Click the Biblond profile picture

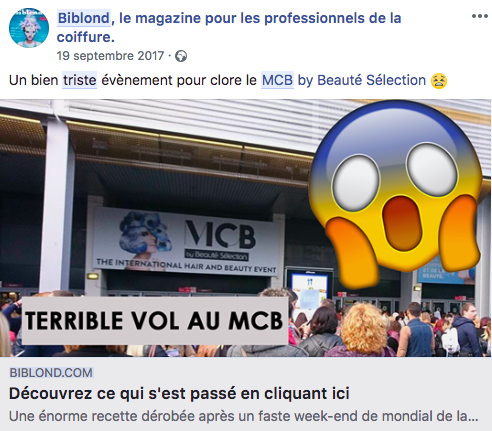click(29, 28)
